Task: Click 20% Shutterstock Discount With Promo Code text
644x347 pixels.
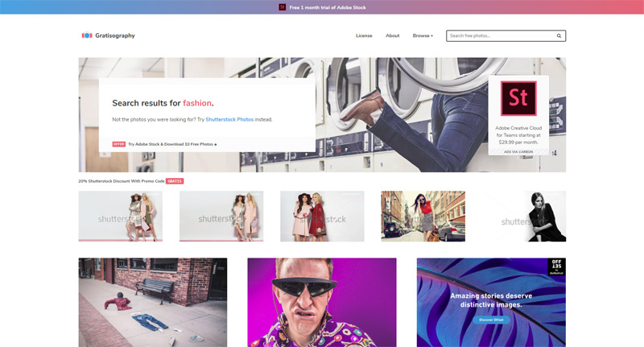Action: [x=122, y=181]
